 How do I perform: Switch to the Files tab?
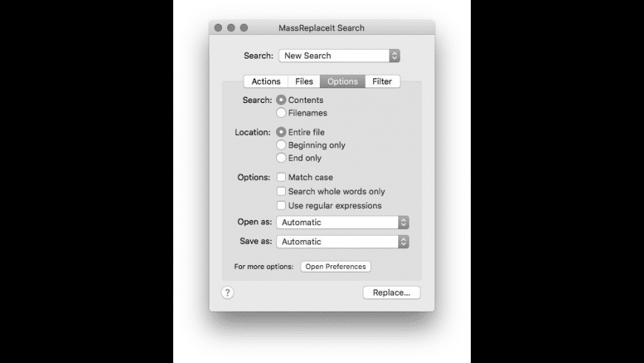[304, 81]
